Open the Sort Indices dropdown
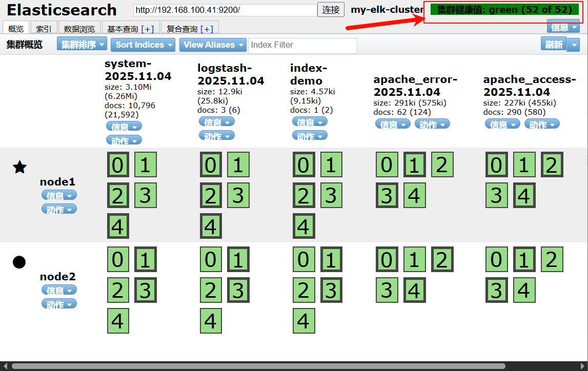The width and height of the screenshot is (588, 371). click(x=143, y=45)
